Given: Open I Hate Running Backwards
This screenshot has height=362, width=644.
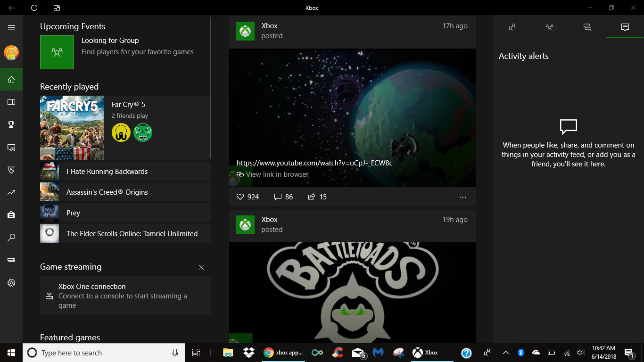Looking at the screenshot, I should tap(125, 172).
